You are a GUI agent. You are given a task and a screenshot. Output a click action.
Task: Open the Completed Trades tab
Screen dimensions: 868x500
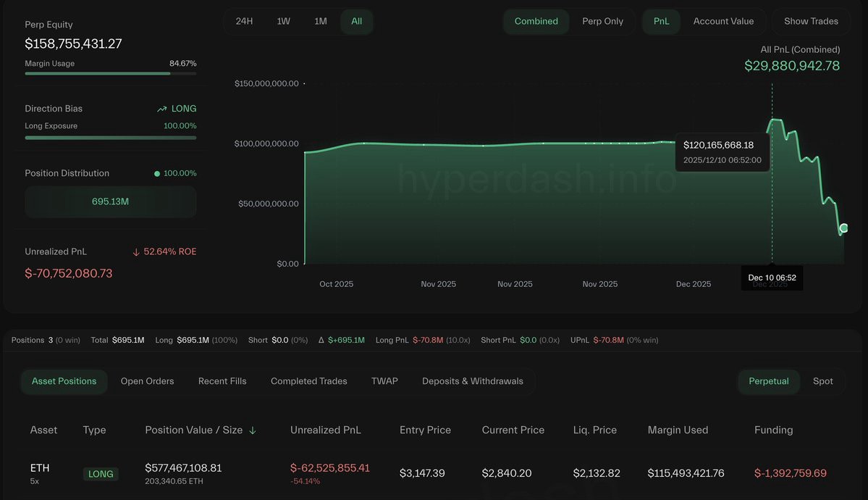(x=309, y=381)
